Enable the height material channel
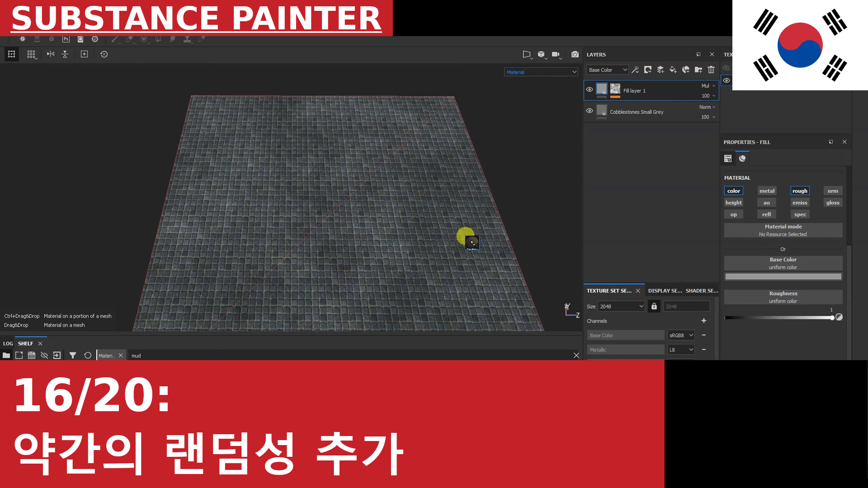This screenshot has width=868, height=488. click(734, 203)
